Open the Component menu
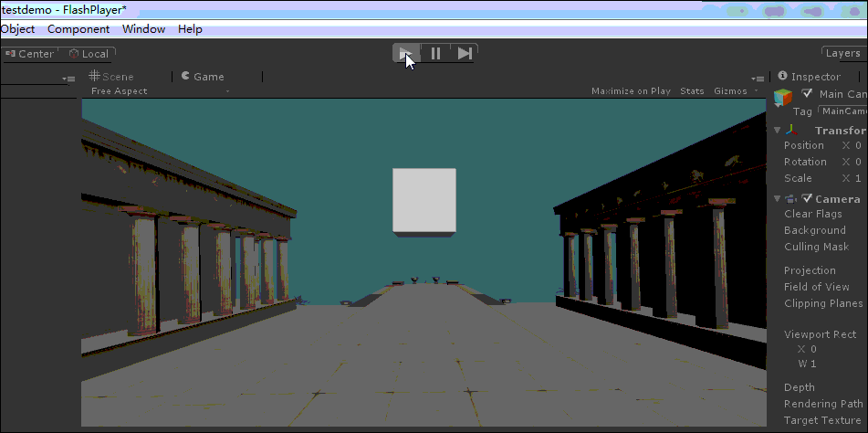868x433 pixels. [x=78, y=29]
